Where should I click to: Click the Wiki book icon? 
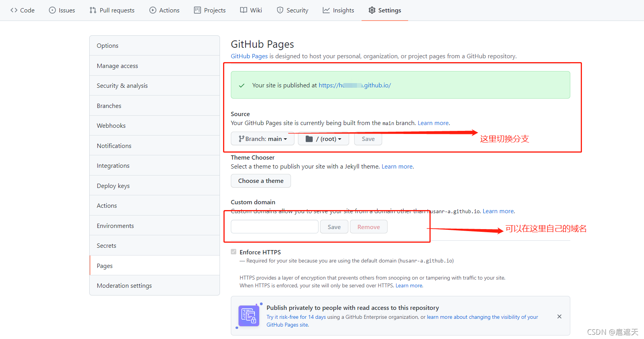click(x=244, y=10)
